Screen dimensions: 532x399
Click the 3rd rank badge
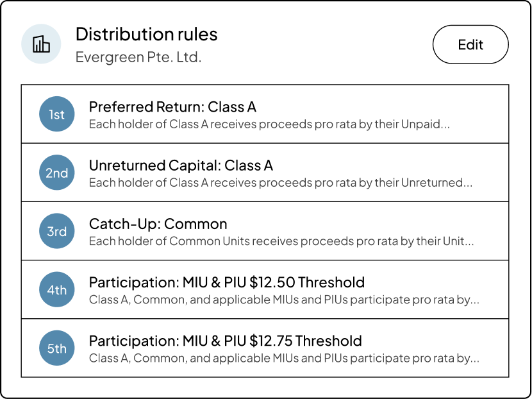tap(57, 232)
